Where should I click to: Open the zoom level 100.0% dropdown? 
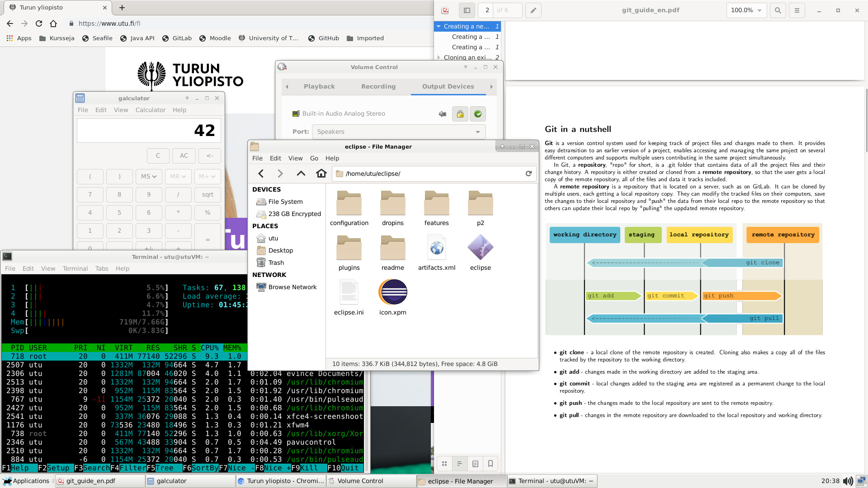tap(746, 10)
